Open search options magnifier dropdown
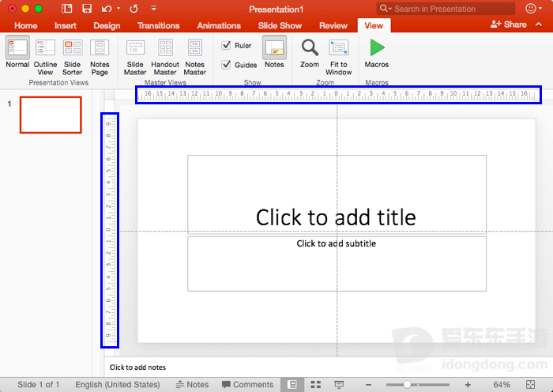Image resolution: width=553 pixels, height=392 pixels. click(x=386, y=9)
